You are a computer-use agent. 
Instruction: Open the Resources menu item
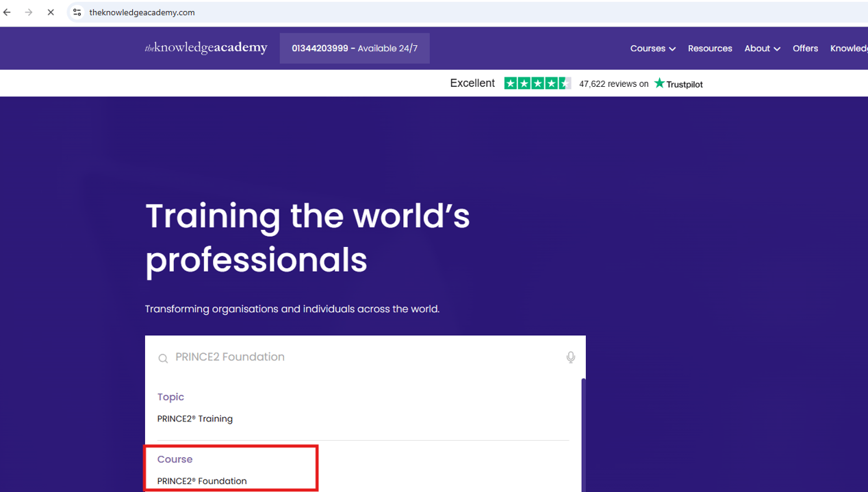(710, 49)
